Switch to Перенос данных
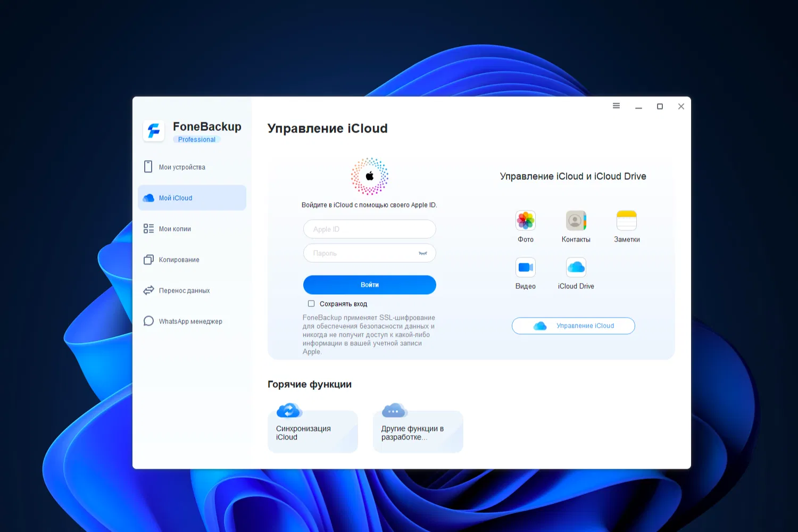 pyautogui.click(x=192, y=290)
